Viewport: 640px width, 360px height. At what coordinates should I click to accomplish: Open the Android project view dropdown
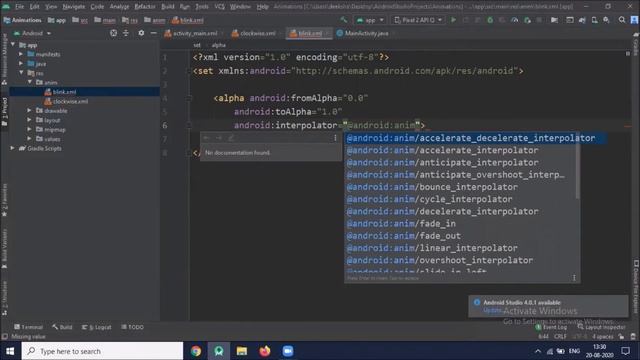click(x=32, y=33)
